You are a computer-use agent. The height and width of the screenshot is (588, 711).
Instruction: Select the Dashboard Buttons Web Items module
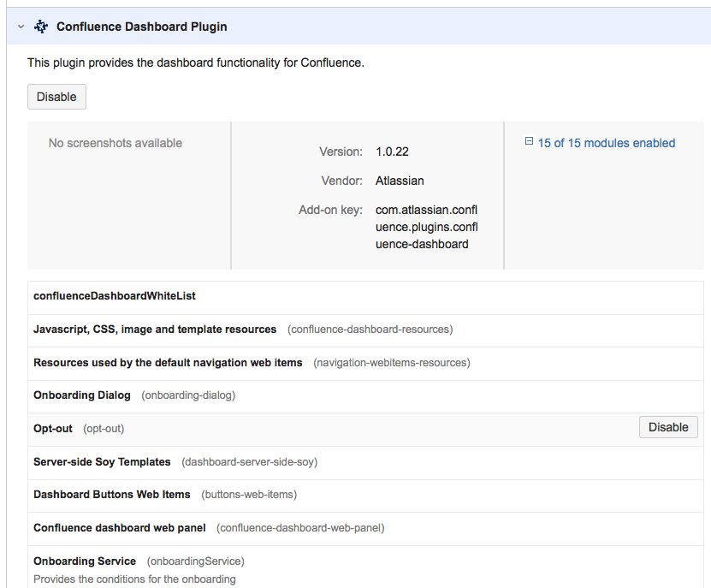click(x=112, y=495)
